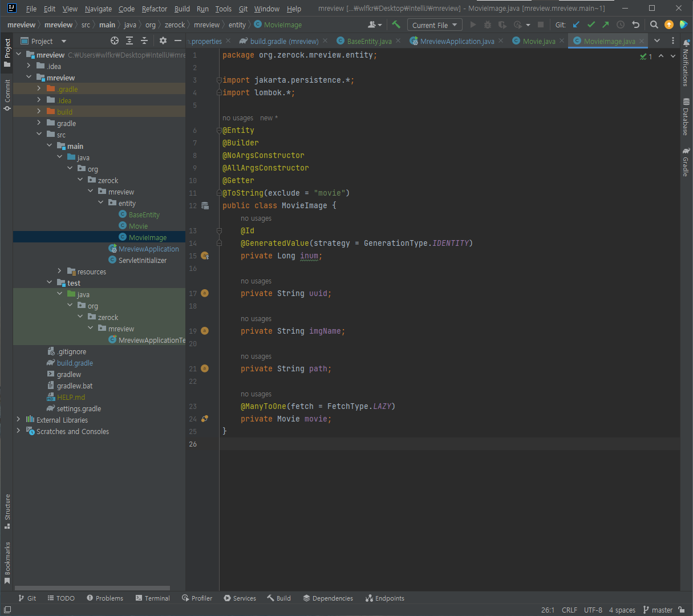693x616 pixels.
Task: Select MreviewApplication in project tree
Action: tap(149, 249)
